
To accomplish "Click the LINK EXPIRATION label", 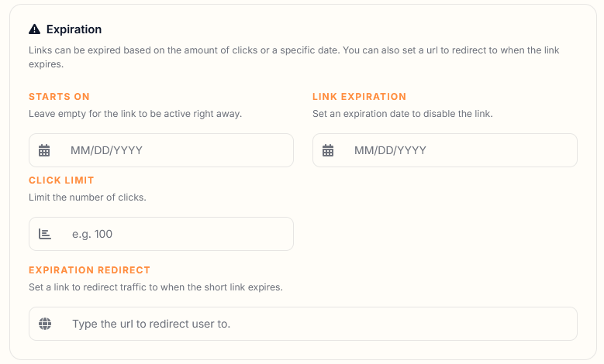I will tap(359, 97).
